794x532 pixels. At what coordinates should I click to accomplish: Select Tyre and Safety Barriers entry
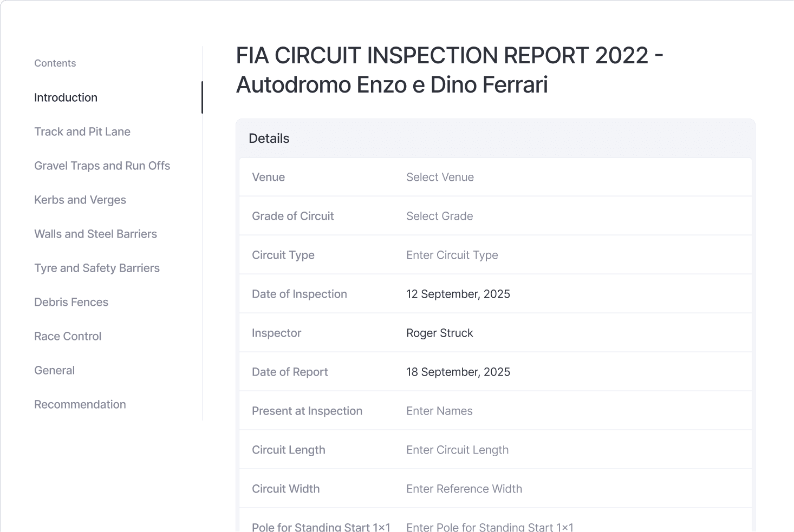point(97,268)
